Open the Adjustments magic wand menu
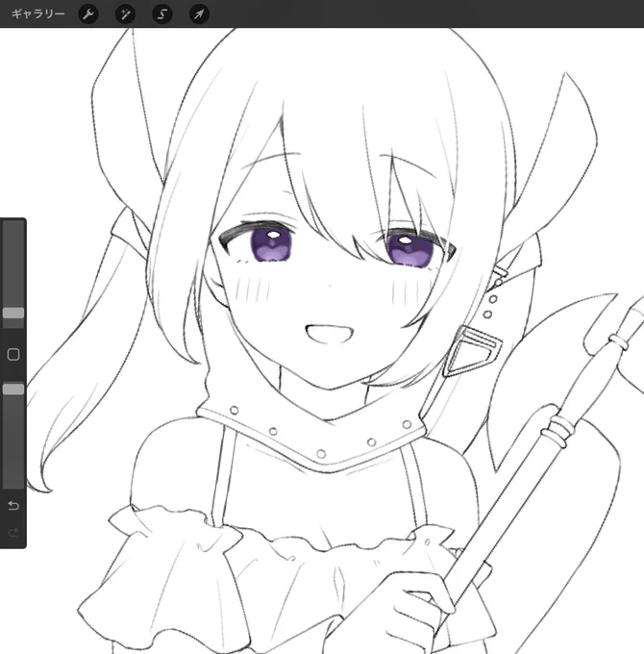Screen dimensions: 644x654 125,14
